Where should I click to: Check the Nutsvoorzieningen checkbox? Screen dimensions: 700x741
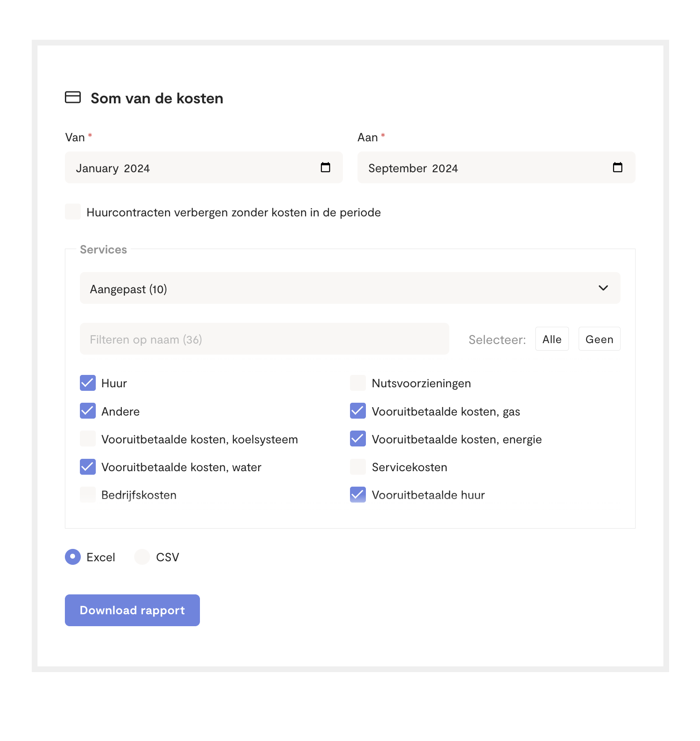[x=358, y=383]
